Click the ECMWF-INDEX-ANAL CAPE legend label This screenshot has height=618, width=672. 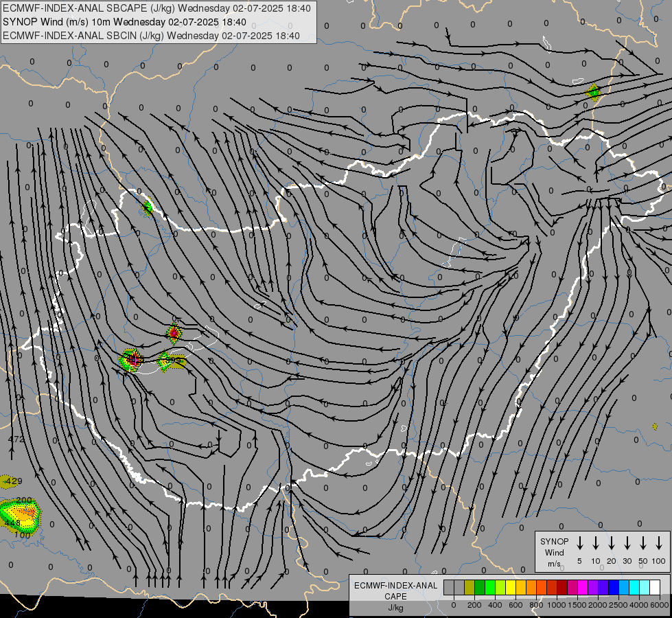(395, 591)
